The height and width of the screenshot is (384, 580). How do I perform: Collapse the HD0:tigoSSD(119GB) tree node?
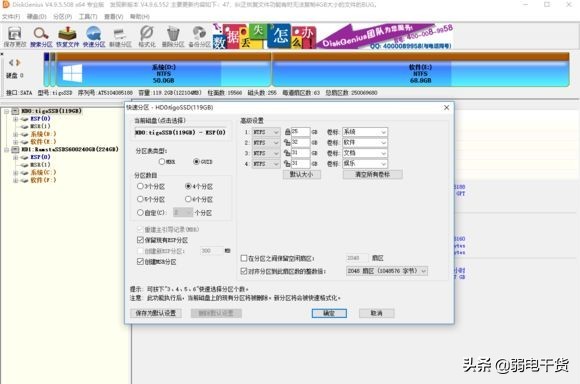6,111
